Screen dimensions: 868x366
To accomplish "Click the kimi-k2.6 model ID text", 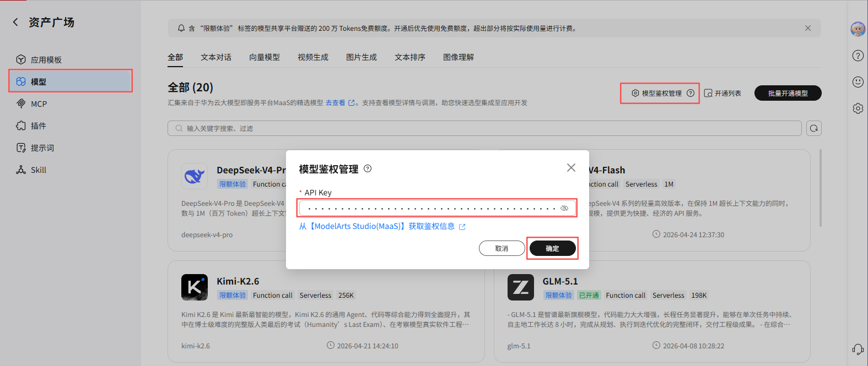I will tap(196, 346).
